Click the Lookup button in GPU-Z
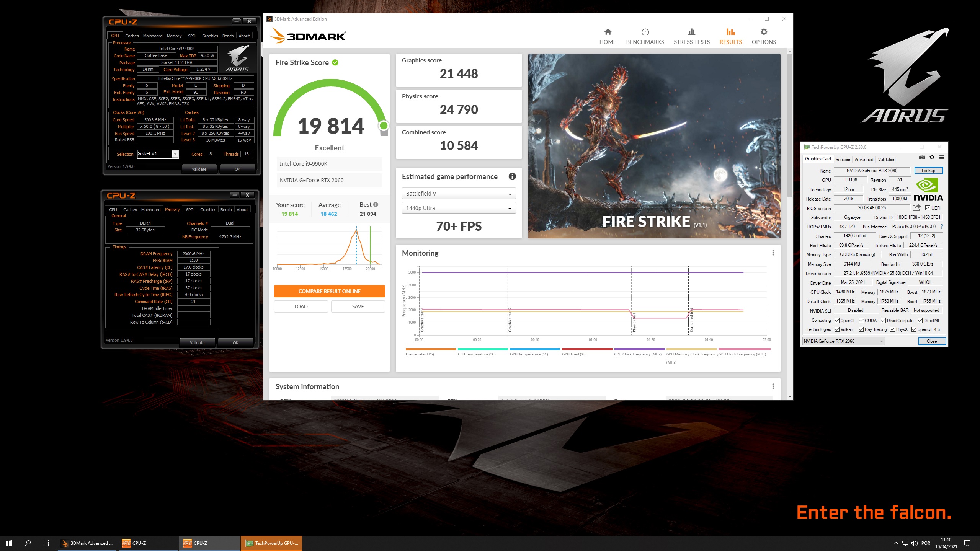 (x=928, y=171)
